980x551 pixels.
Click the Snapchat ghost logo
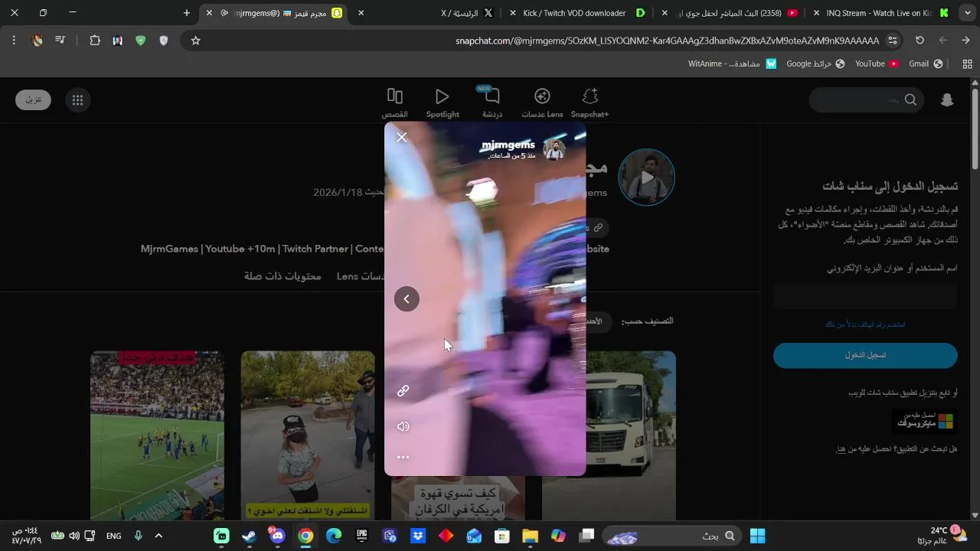point(947,99)
